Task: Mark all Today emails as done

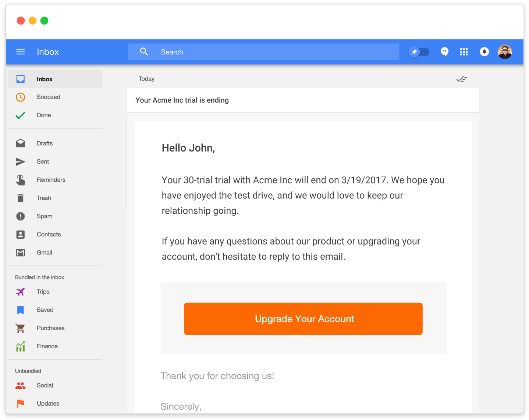Action: click(462, 79)
